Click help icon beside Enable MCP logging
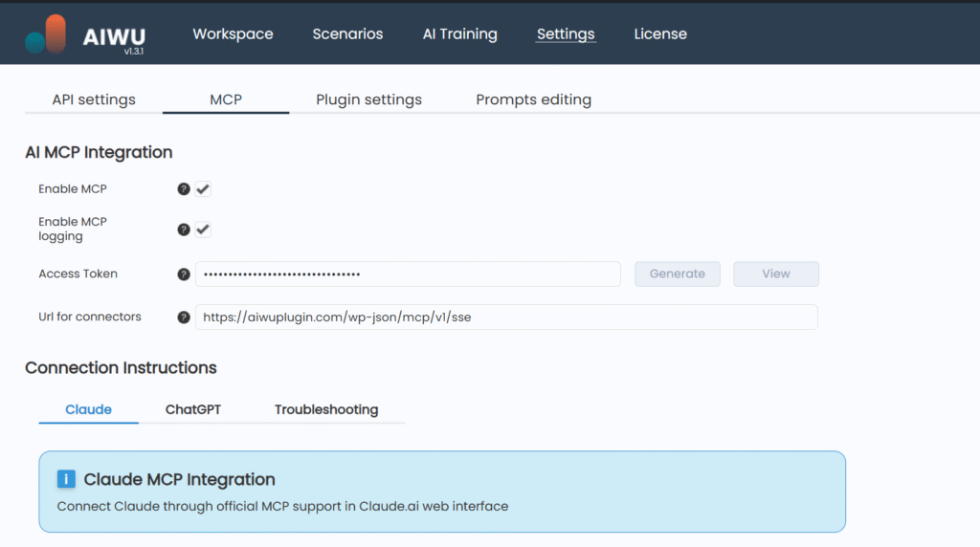The height and width of the screenshot is (547, 980). click(x=184, y=230)
